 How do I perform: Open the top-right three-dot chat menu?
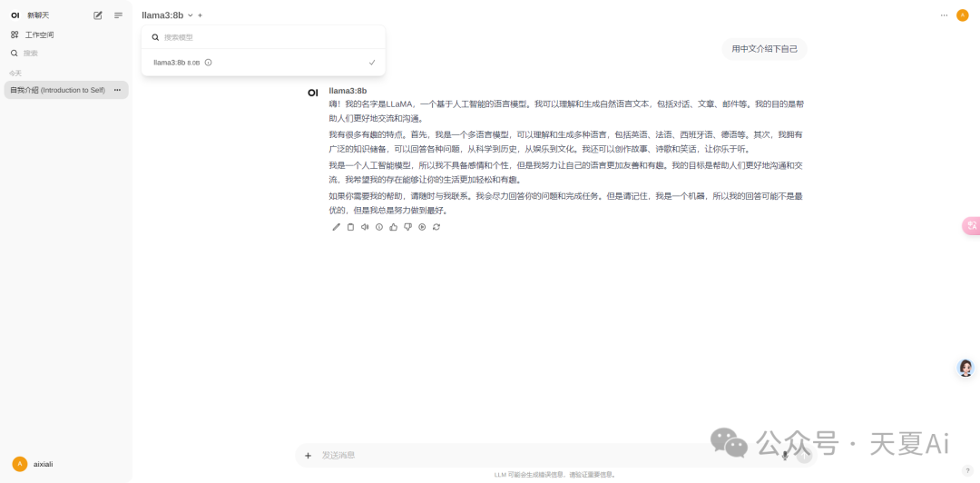pos(944,15)
